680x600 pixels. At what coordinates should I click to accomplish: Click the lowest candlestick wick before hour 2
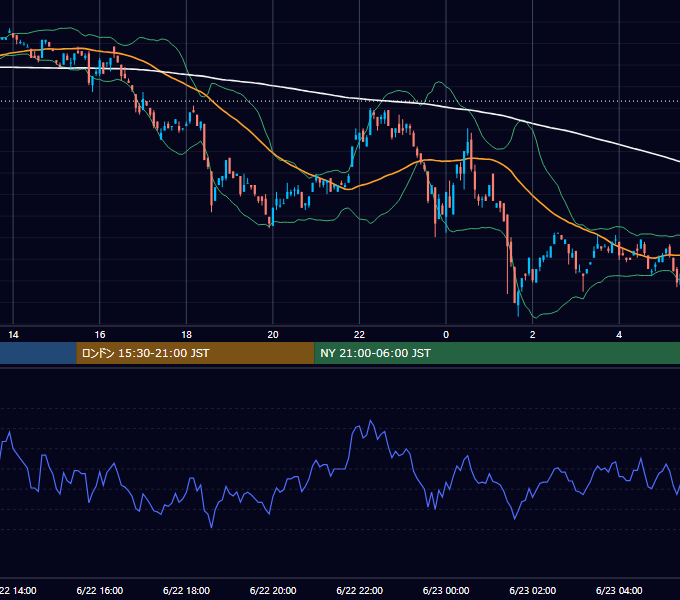point(518,312)
